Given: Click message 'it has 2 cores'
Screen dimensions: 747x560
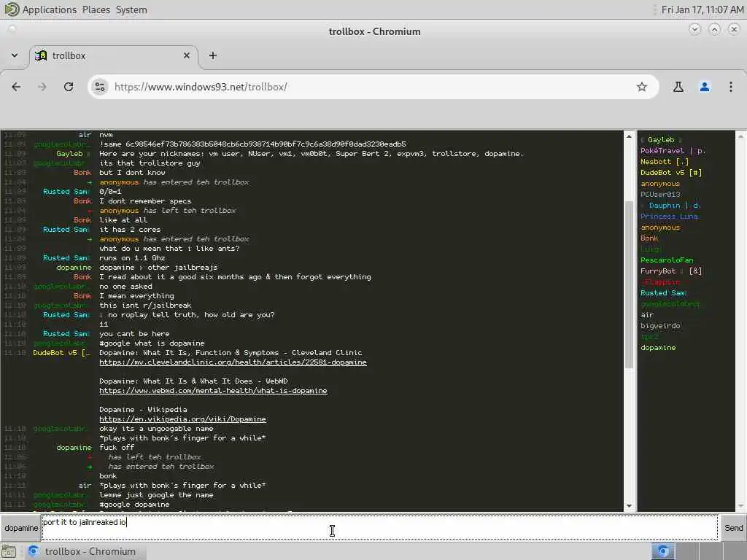Looking at the screenshot, I should pos(130,230).
